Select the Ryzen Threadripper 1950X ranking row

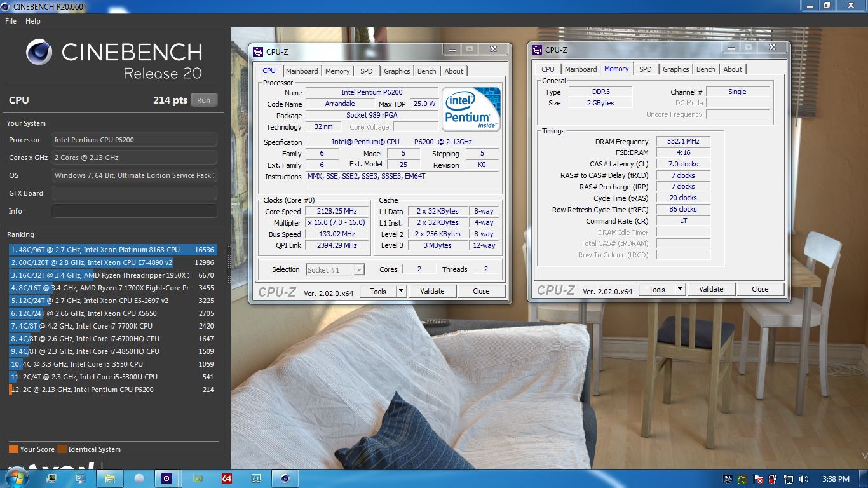[112, 275]
